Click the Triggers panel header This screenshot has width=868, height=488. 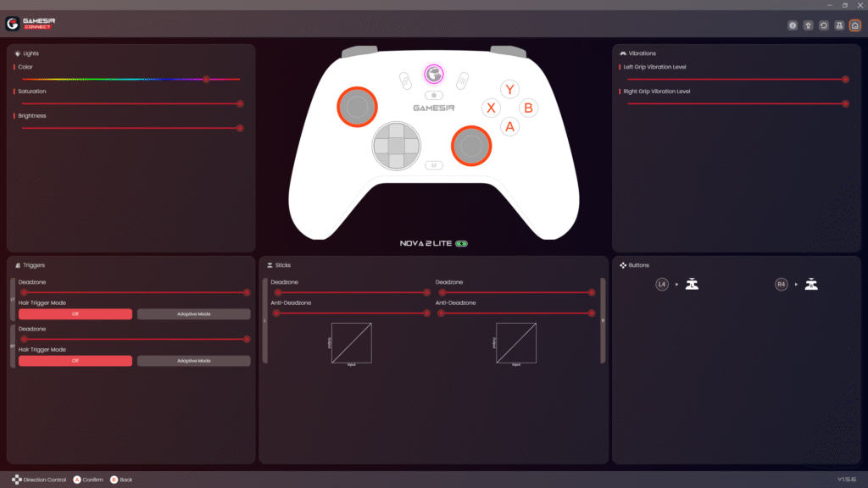coord(30,265)
